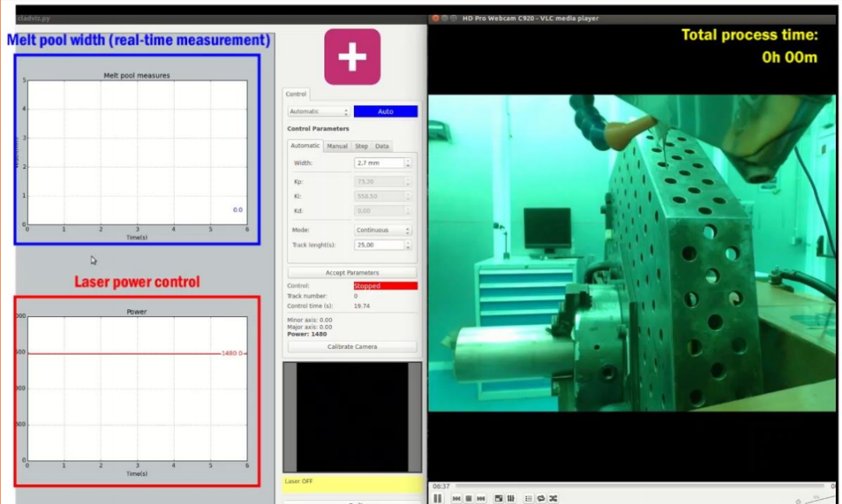Click the Calibrate Camera button
This screenshot has width=842, height=504.
click(352, 347)
